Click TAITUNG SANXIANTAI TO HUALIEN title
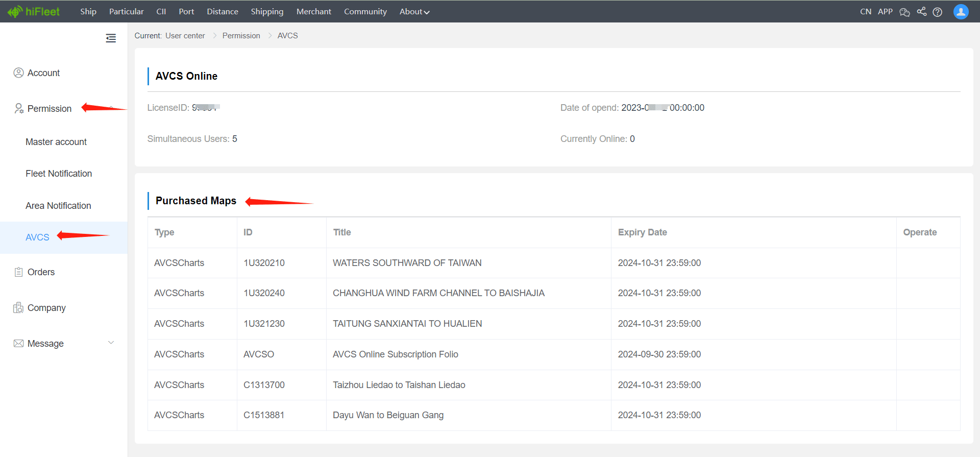 (x=407, y=324)
